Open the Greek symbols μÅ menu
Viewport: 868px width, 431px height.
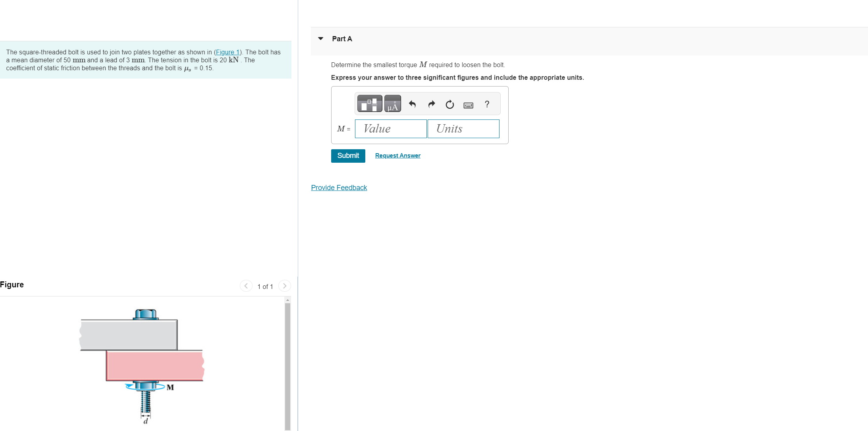[x=392, y=104]
